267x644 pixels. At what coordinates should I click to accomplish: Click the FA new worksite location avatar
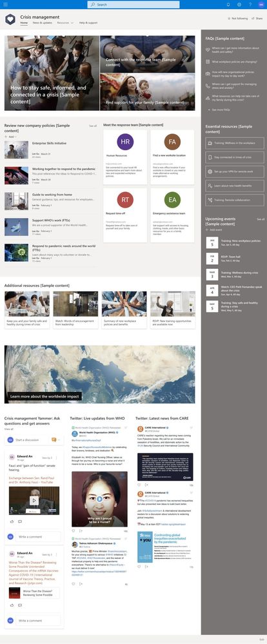coord(173,142)
